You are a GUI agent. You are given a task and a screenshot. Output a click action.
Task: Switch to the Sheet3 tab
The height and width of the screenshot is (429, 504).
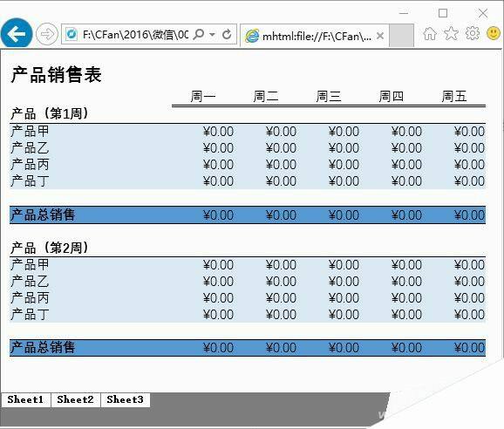(x=126, y=399)
